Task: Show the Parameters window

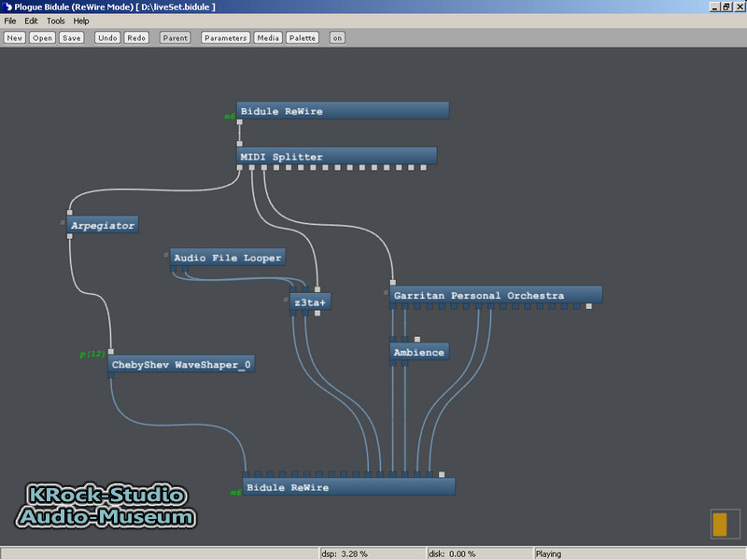Action: 226,38
